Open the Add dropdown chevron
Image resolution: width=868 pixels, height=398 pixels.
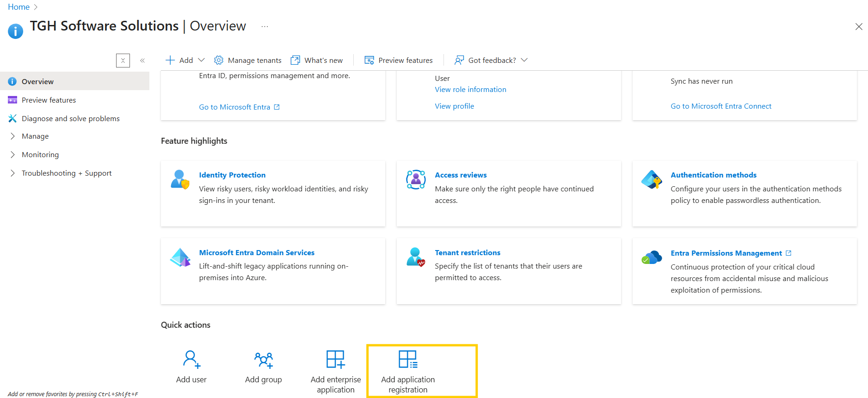201,60
